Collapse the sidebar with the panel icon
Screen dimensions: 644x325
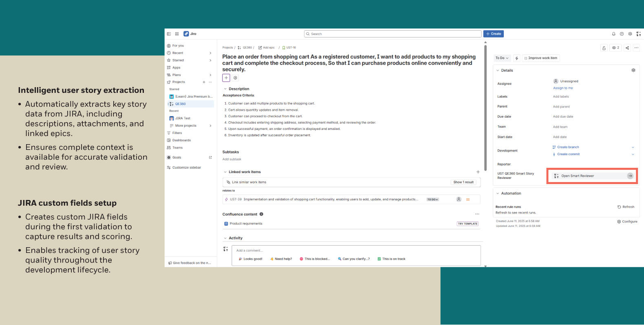click(169, 34)
